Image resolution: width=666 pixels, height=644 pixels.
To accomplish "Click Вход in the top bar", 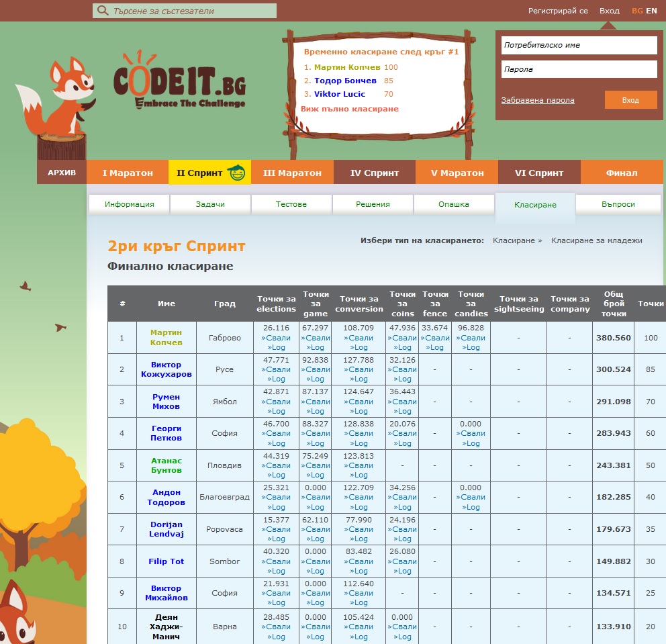I will (x=609, y=11).
